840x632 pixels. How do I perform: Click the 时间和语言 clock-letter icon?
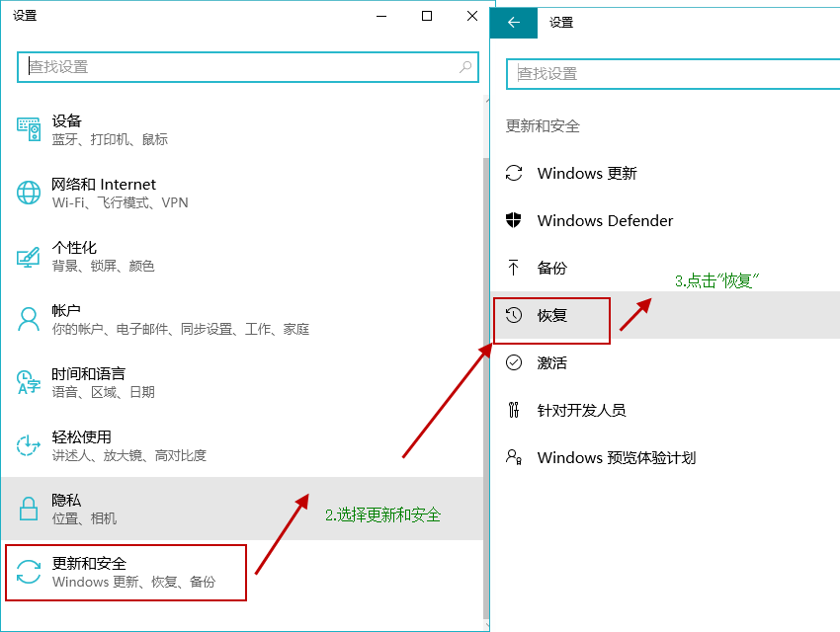[x=29, y=382]
